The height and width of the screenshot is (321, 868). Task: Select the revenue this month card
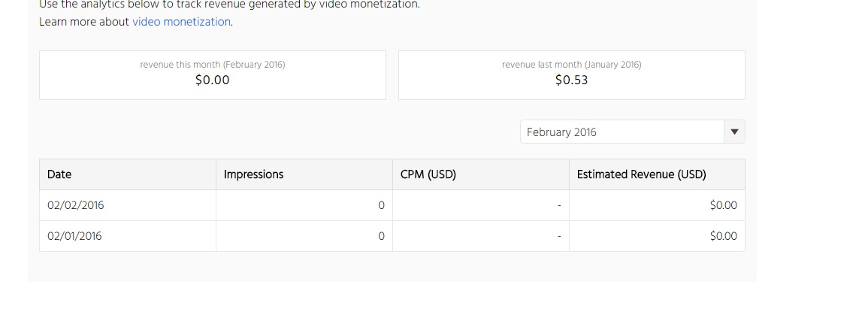pyautogui.click(x=213, y=75)
